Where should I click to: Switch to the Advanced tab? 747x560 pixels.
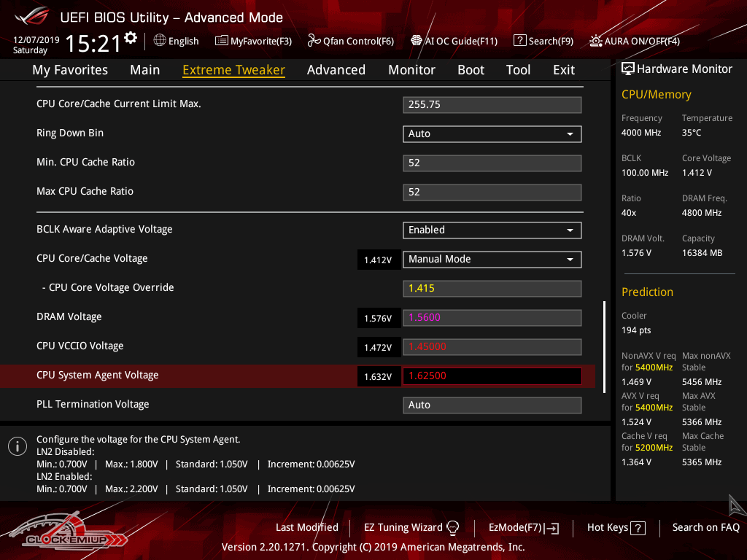click(x=336, y=70)
